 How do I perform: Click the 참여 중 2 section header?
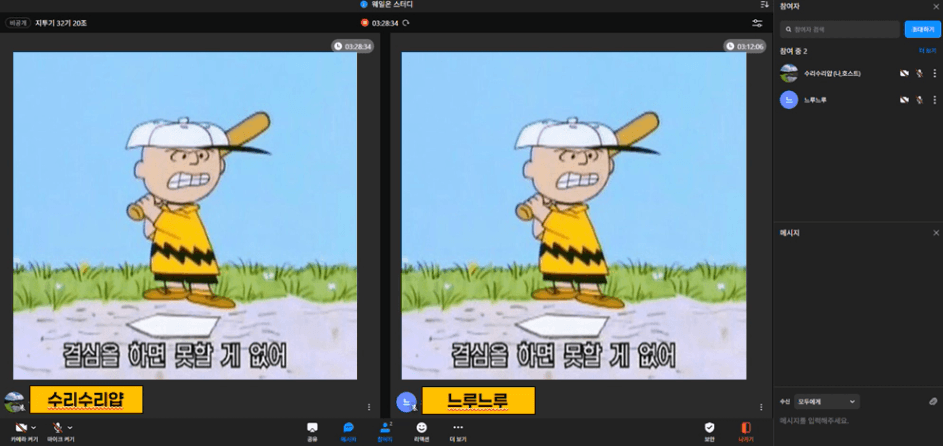(x=793, y=51)
